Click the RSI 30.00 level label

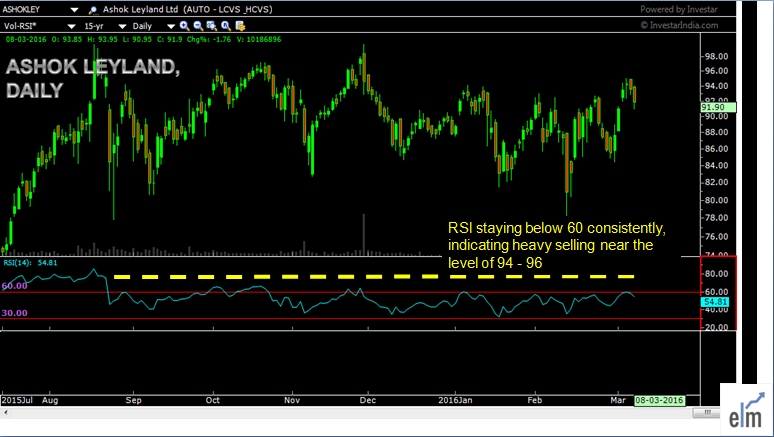click(x=14, y=313)
